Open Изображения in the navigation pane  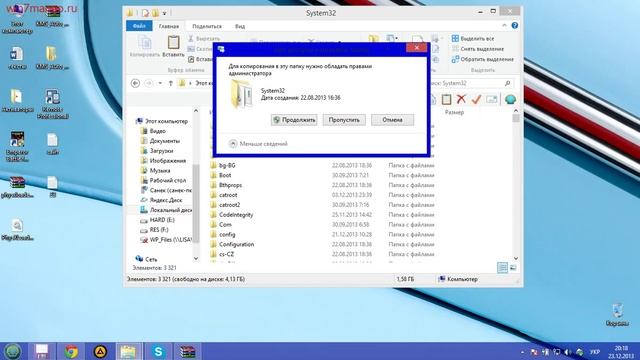pos(163,160)
